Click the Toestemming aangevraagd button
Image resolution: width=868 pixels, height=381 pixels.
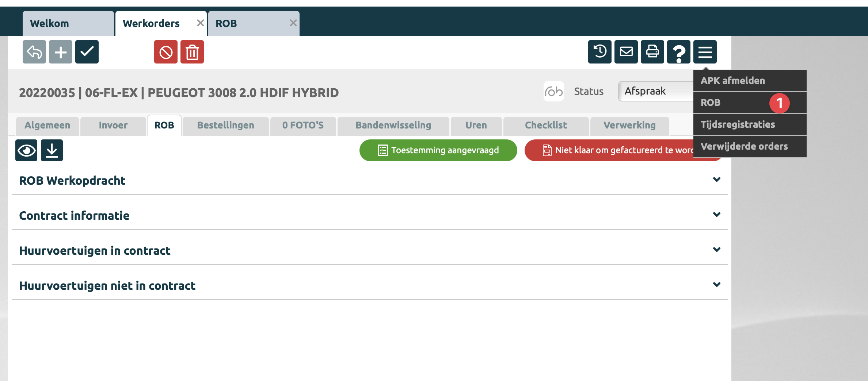tap(438, 150)
